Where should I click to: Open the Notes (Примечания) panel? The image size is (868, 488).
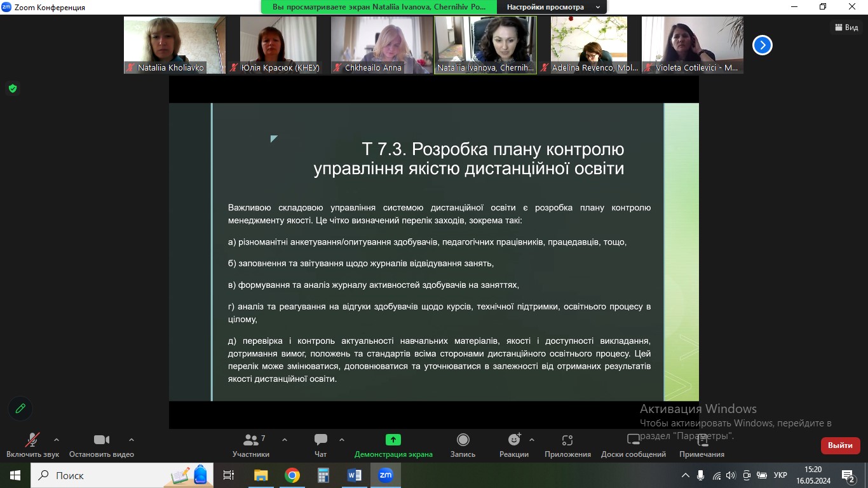coord(702,445)
